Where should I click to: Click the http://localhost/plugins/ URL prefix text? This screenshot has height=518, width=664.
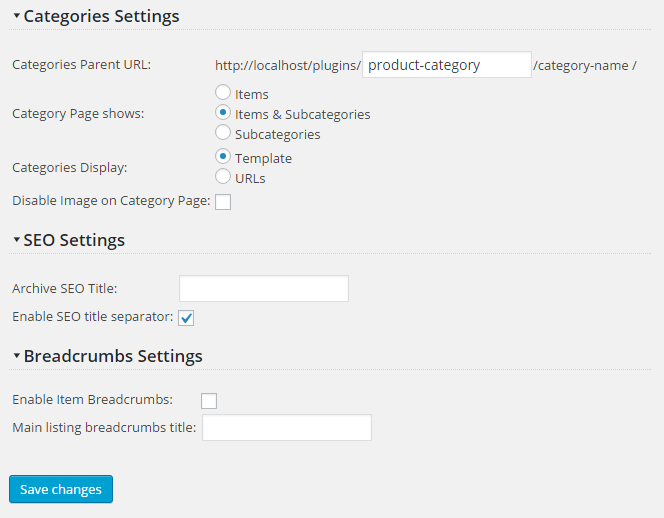(288, 66)
